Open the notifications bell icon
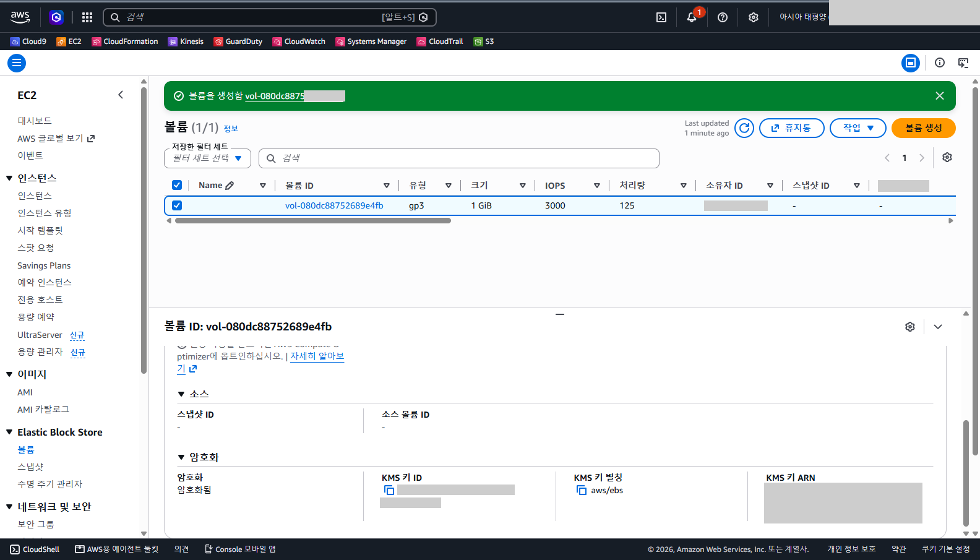 692,17
